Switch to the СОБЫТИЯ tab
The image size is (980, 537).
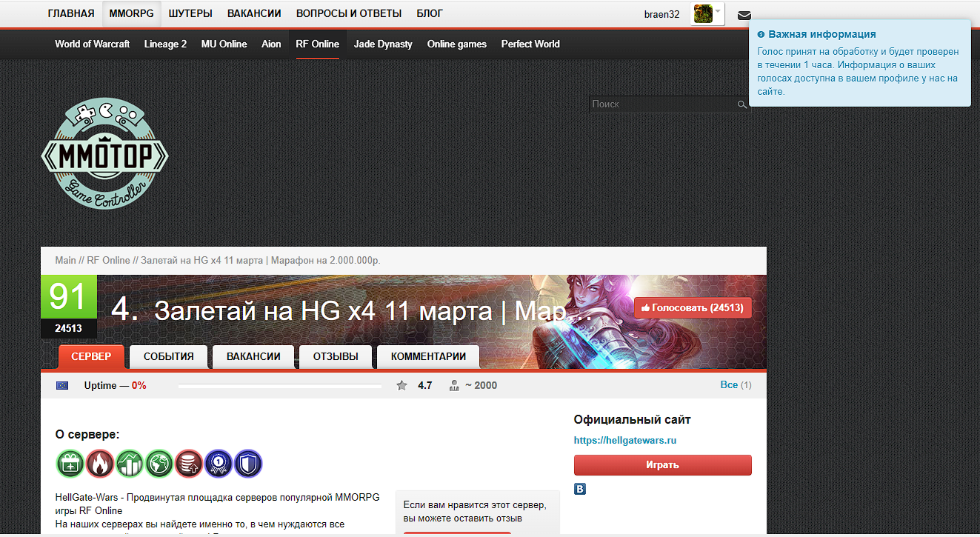coord(169,356)
